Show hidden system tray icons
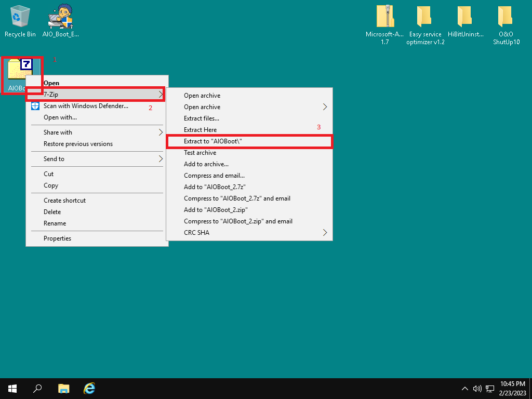Image resolution: width=532 pixels, height=399 pixels. click(x=465, y=388)
